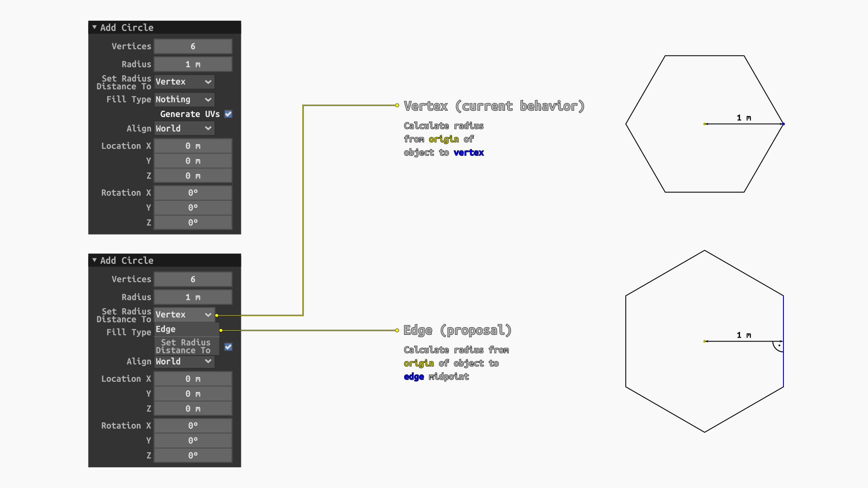The image size is (868, 488).
Task: Click Location Y field in top panel
Action: coord(193,161)
